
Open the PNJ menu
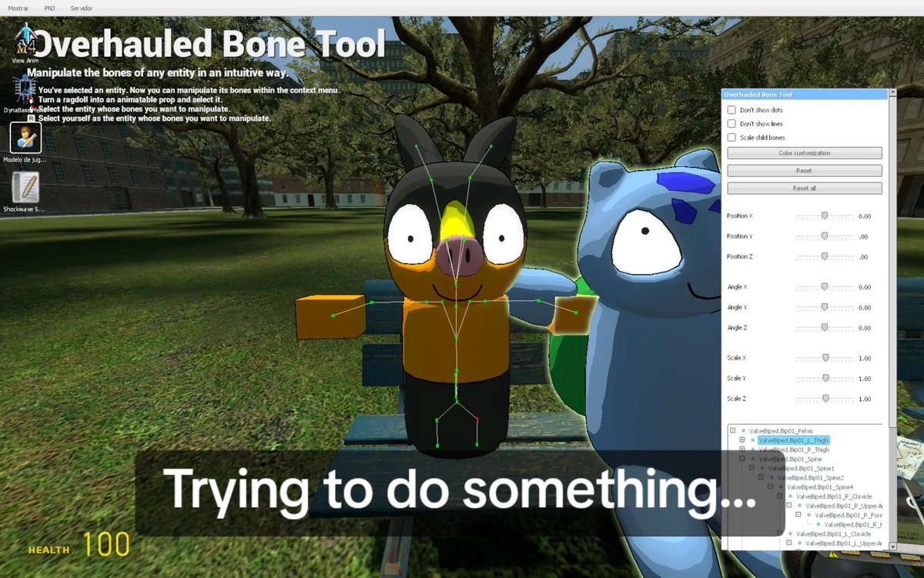click(x=50, y=7)
